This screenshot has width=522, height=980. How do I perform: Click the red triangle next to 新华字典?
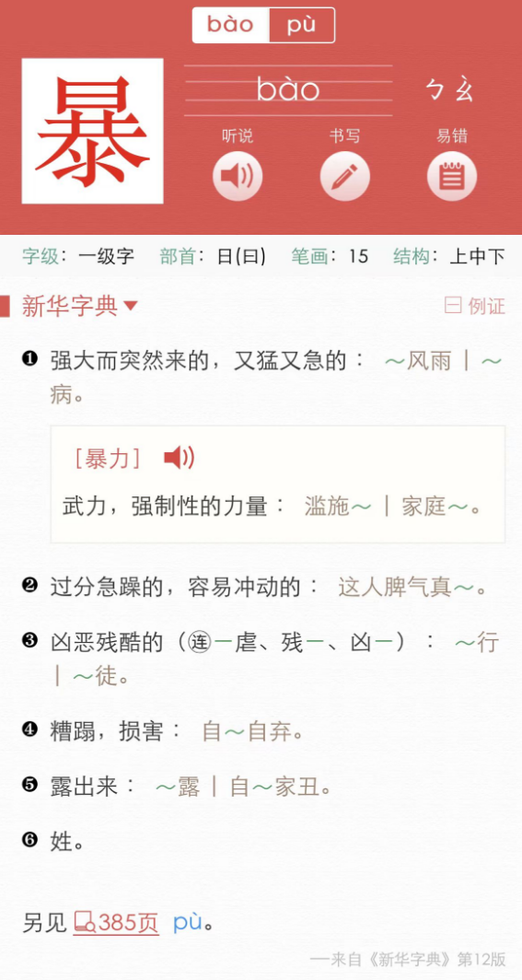pos(131,306)
